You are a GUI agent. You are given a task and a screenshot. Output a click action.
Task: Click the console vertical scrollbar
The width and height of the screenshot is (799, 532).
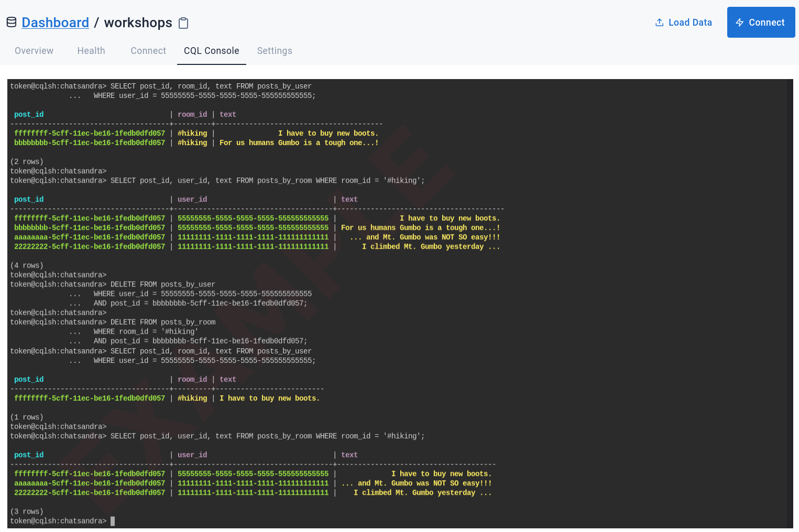tap(790, 304)
